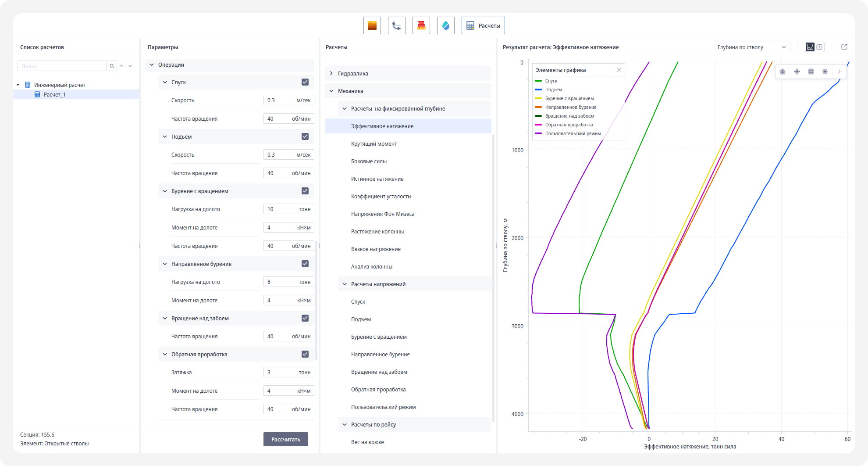Open result in external window icon
Image resolution: width=868 pixels, height=466 pixels.
[844, 47]
